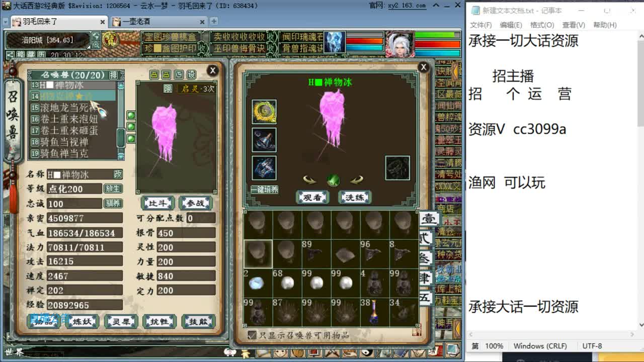
Task: Click the 一键培养 one-key cultivate button
Action: pos(264,190)
